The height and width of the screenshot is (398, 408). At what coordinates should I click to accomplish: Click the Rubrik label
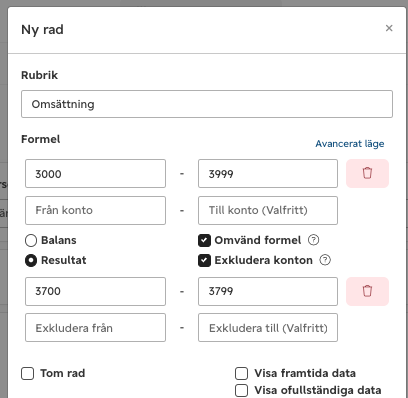point(39,75)
